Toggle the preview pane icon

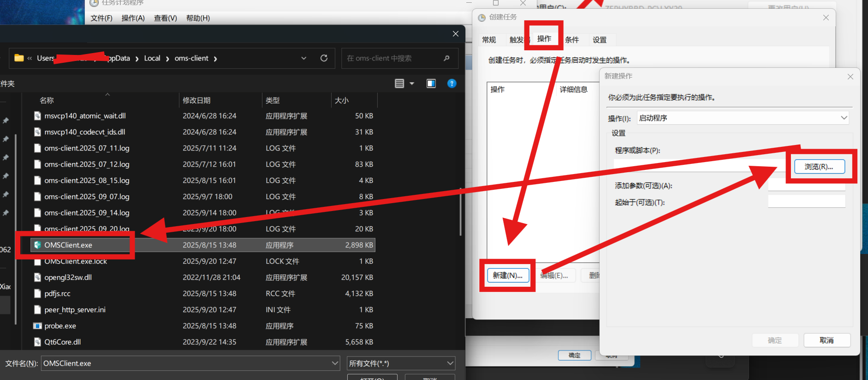[431, 83]
